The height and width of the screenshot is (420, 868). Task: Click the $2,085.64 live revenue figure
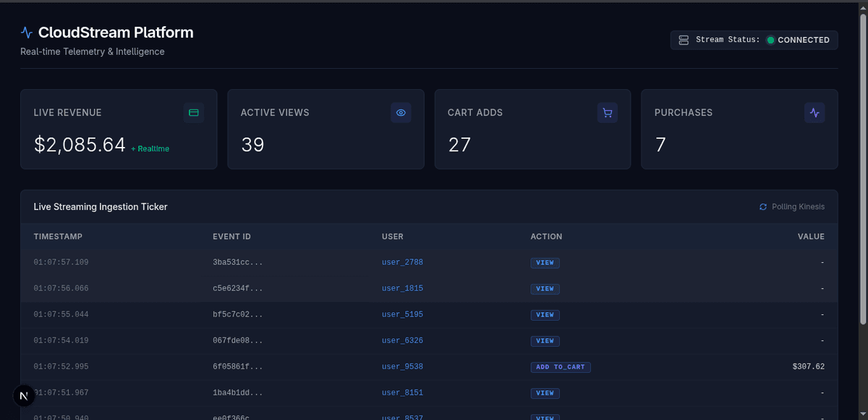tap(80, 145)
